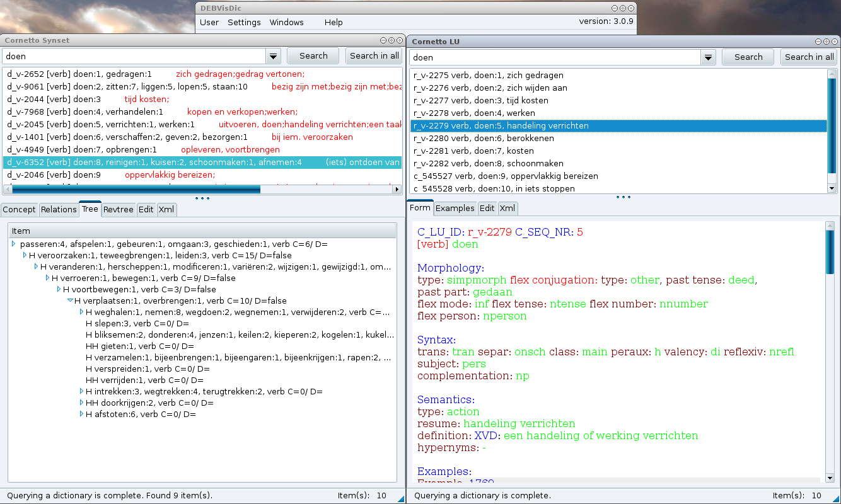Expand the verroeren:1, bewegen:1 tree node
Image resolution: width=841 pixels, height=504 pixels.
48,278
